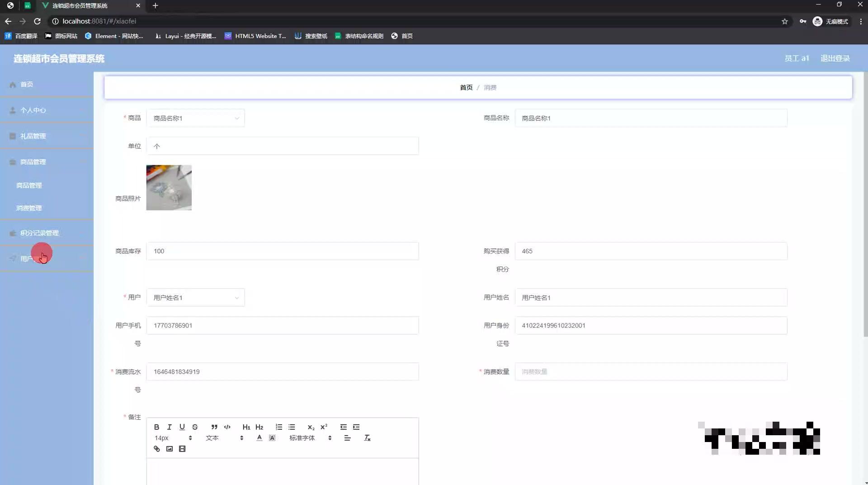Bookmark this page with the star icon

[785, 21]
